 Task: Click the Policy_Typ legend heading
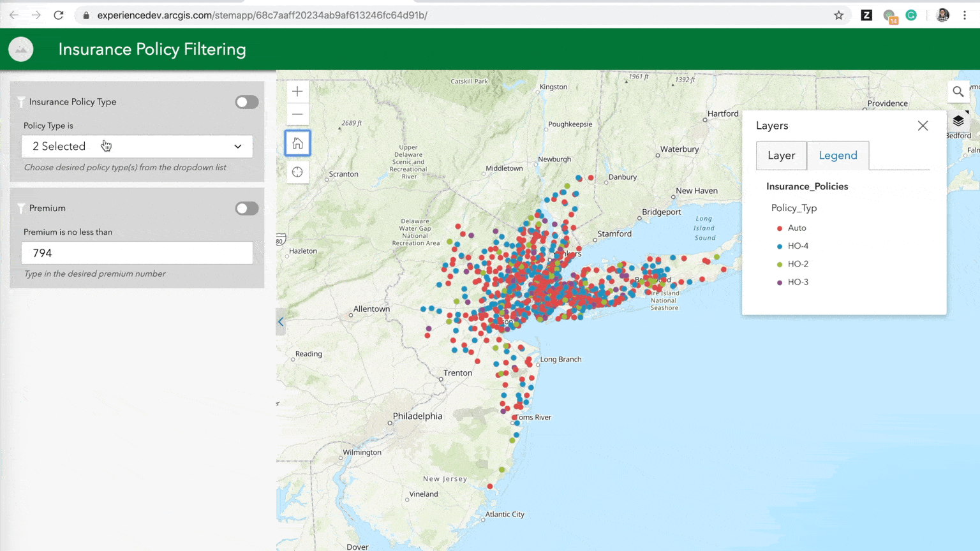pyautogui.click(x=794, y=208)
